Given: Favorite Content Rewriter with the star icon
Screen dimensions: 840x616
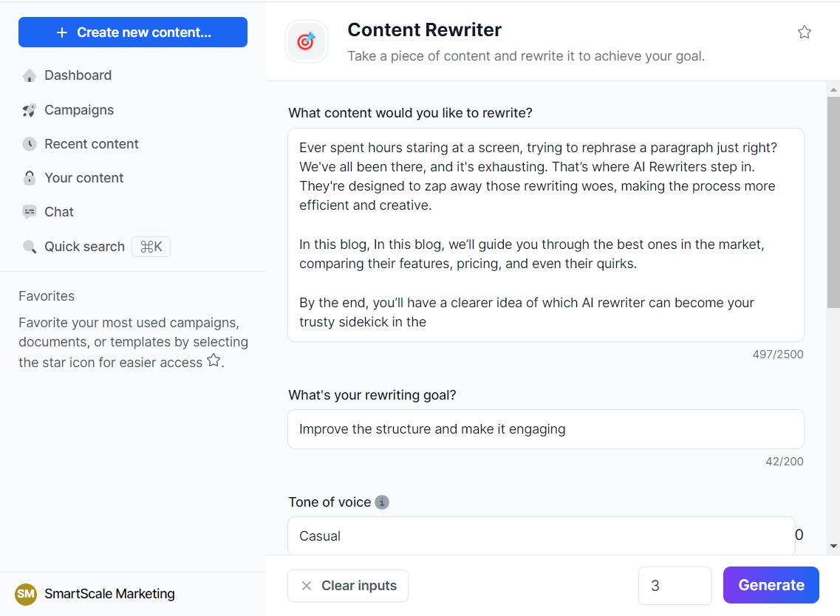Looking at the screenshot, I should pos(805,32).
